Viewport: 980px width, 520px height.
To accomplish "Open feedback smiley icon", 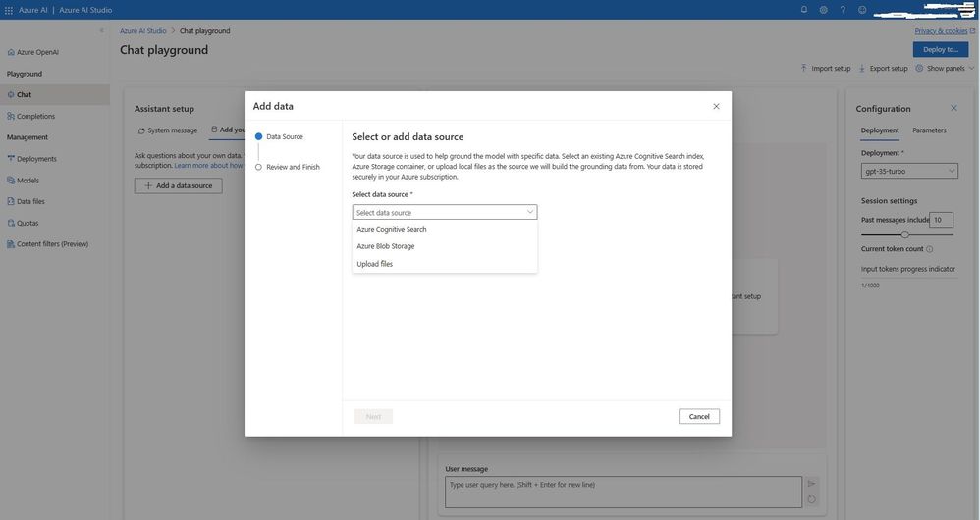I will pos(862,10).
